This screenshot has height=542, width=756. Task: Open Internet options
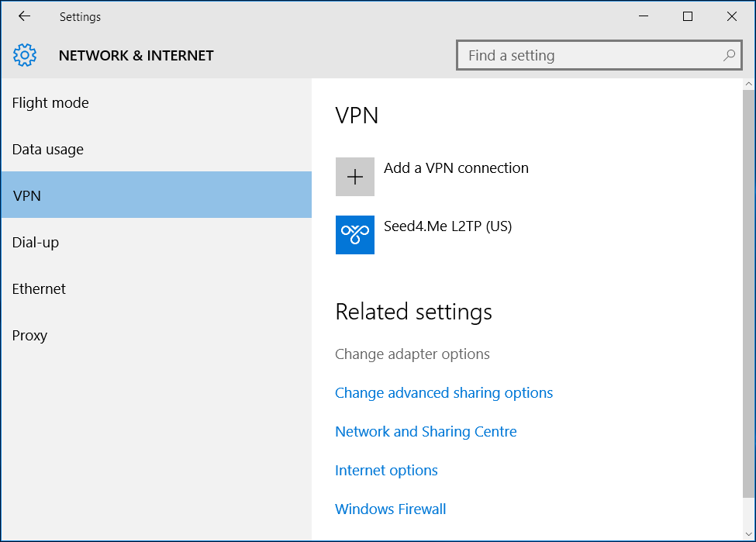(386, 470)
